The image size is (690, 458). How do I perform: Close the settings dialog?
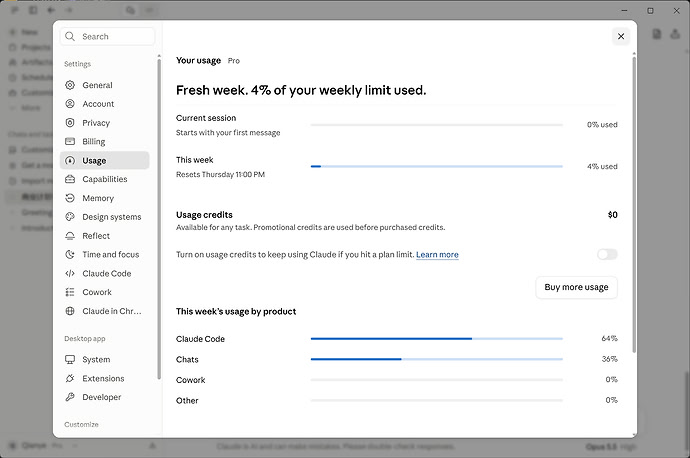click(x=621, y=36)
